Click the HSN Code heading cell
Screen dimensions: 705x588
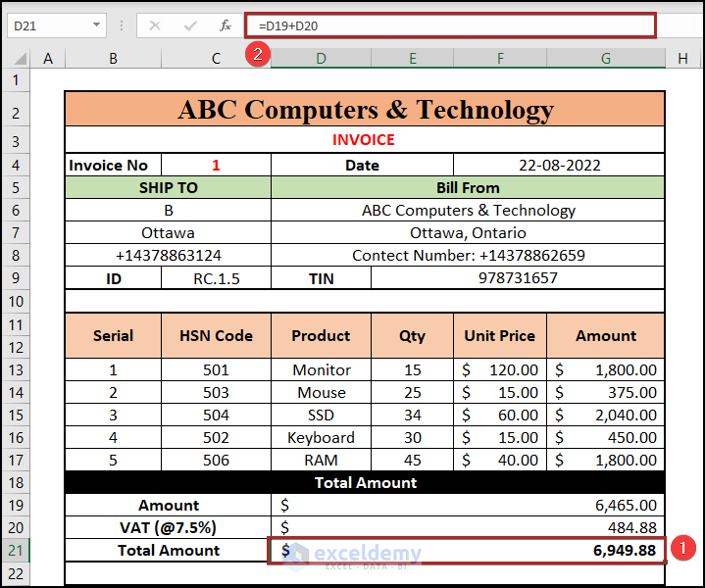[x=217, y=336]
